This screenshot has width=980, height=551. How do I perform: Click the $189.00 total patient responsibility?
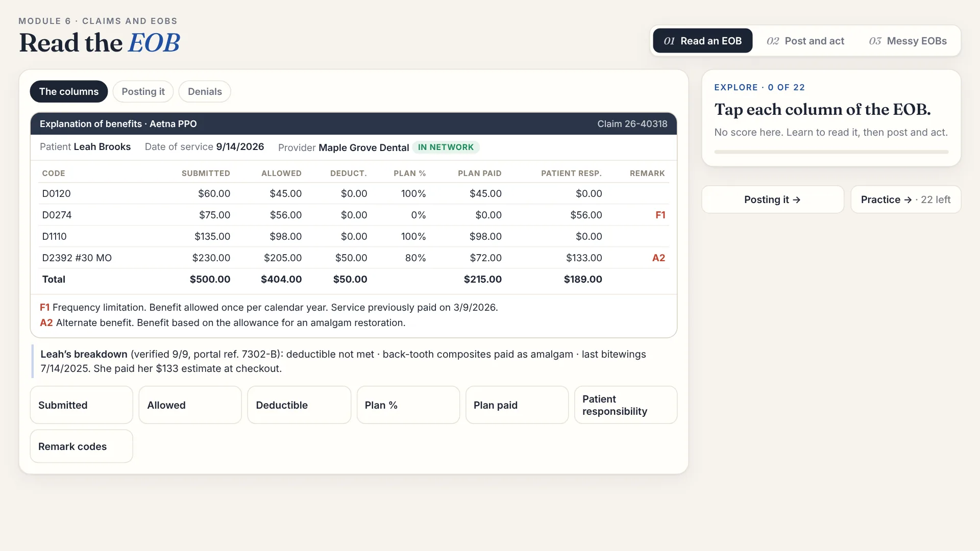click(583, 280)
